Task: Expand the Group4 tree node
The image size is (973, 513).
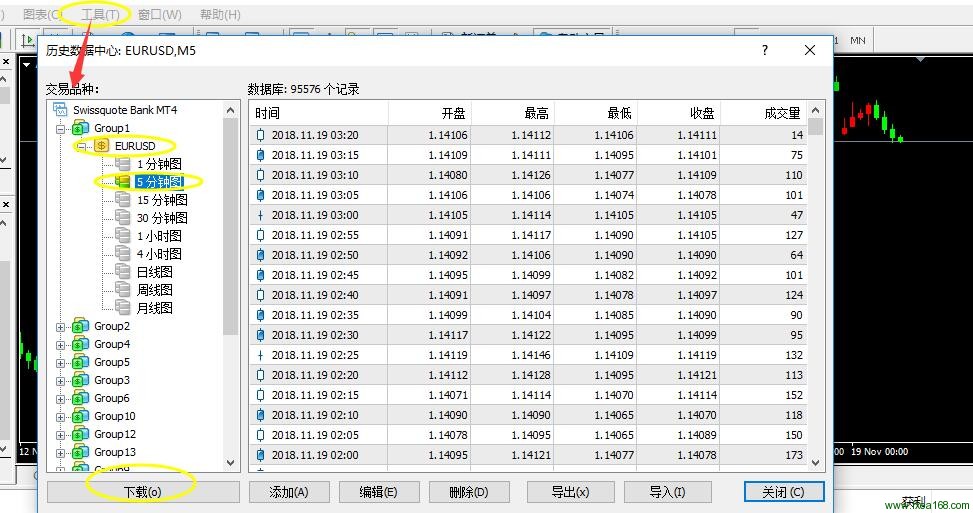Action: coord(61,345)
